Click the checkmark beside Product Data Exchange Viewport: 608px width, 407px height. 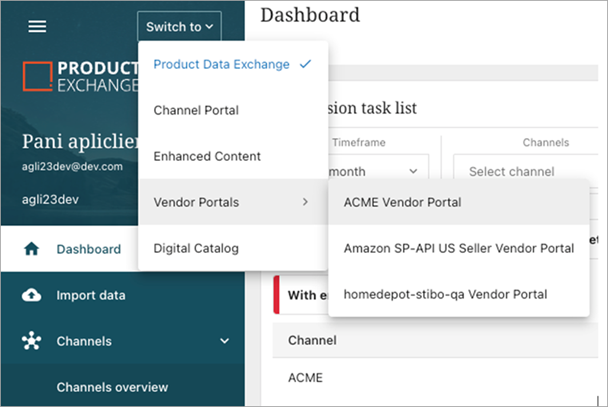(305, 64)
